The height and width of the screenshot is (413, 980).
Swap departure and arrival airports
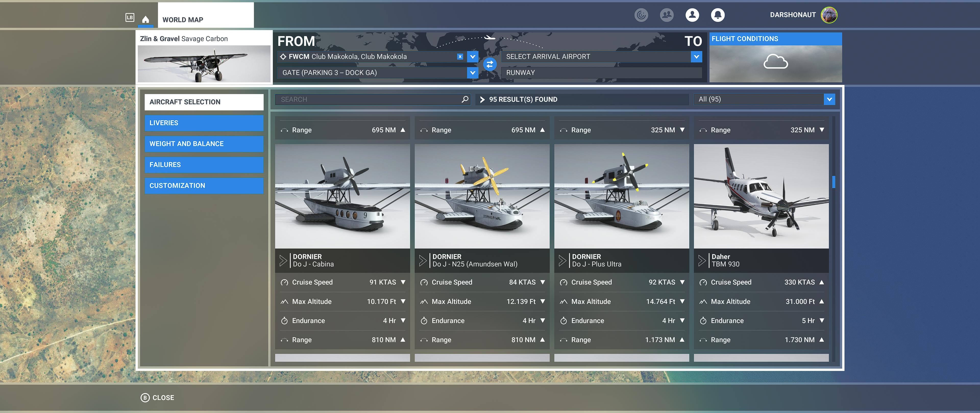(490, 64)
